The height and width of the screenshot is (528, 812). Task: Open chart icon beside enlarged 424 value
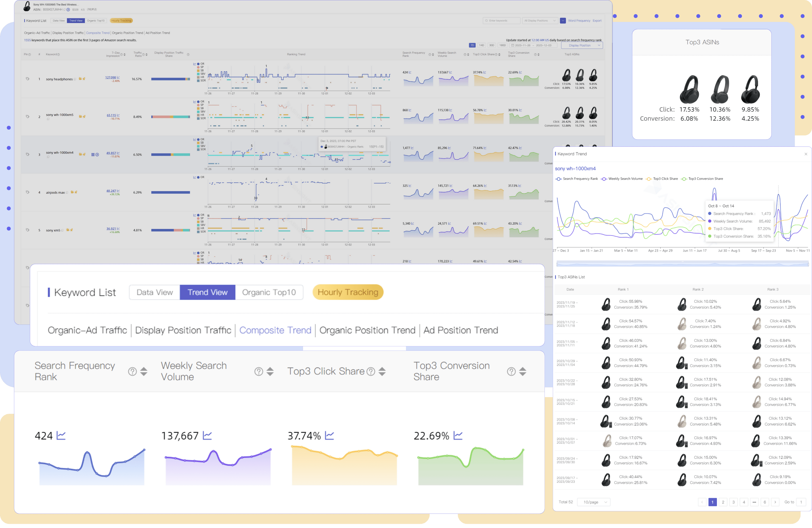(61, 435)
